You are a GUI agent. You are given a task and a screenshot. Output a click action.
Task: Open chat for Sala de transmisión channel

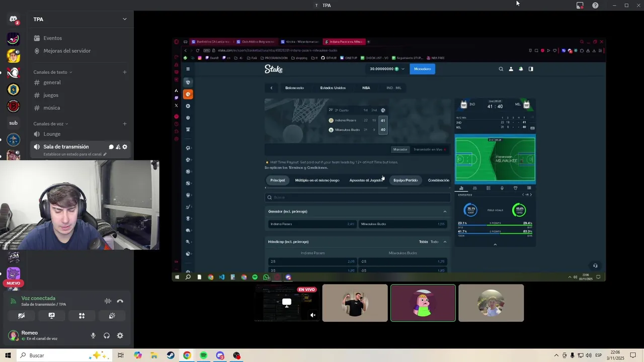pyautogui.click(x=111, y=147)
